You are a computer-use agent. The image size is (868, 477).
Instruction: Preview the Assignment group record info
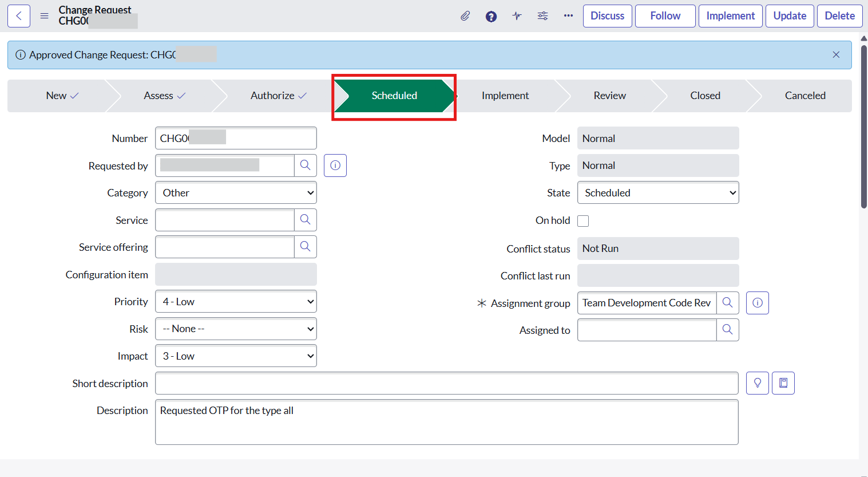pyautogui.click(x=758, y=303)
